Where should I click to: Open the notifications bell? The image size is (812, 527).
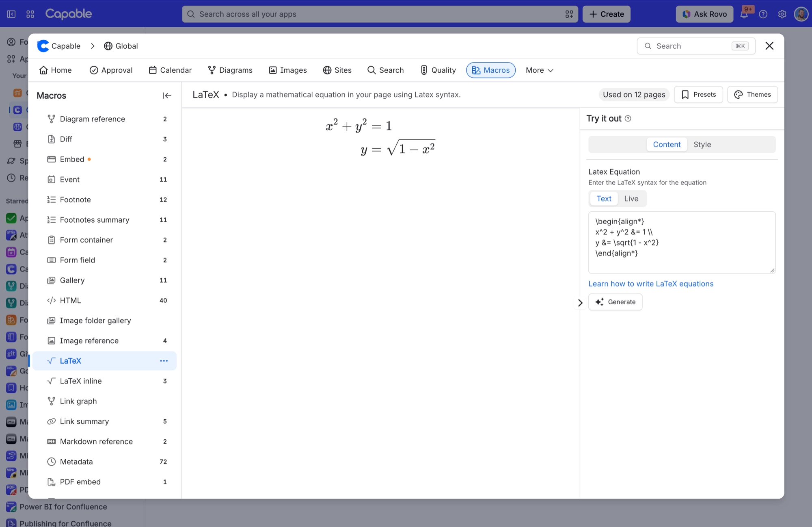click(x=744, y=14)
